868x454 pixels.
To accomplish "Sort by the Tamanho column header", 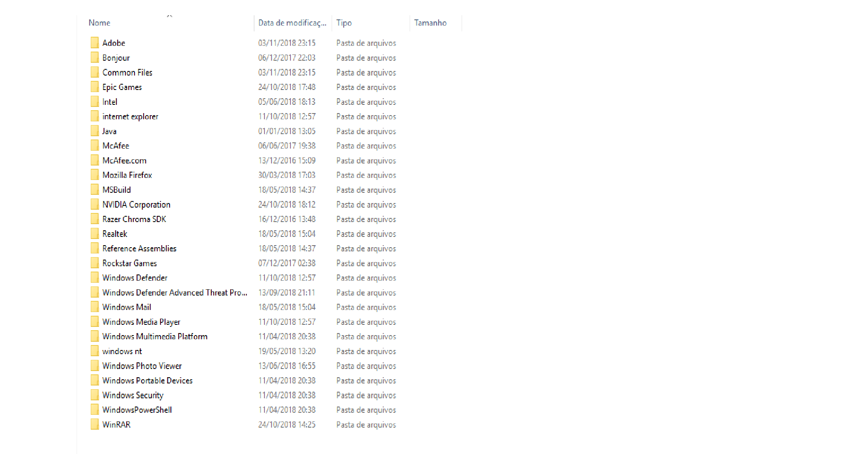I will (x=430, y=23).
